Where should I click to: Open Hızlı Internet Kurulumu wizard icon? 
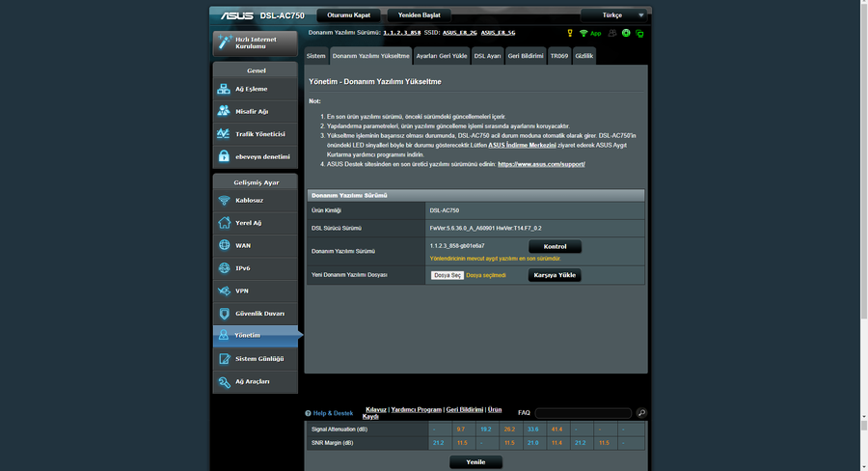(225, 42)
